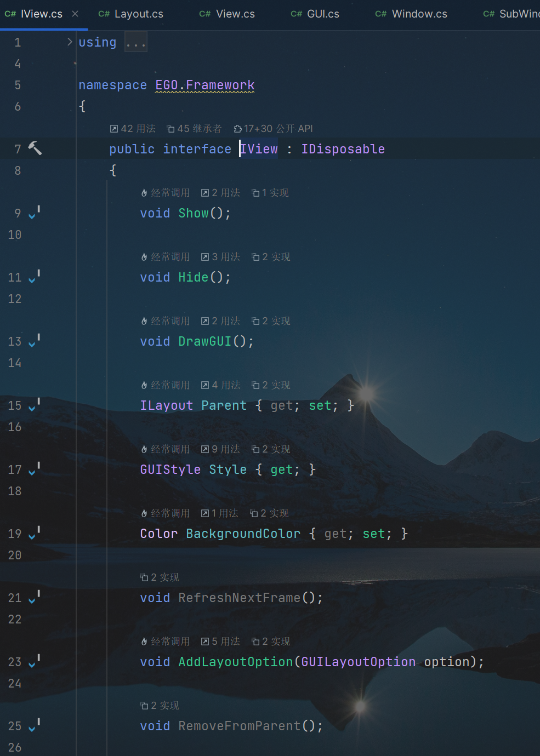Viewport: 540px width, 756px height.
Task: Click the implemented gutter icon on line 19
Action: click(x=34, y=533)
